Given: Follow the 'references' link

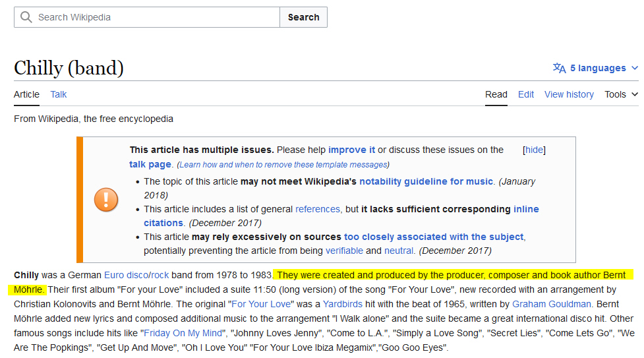Looking at the screenshot, I should [318, 209].
